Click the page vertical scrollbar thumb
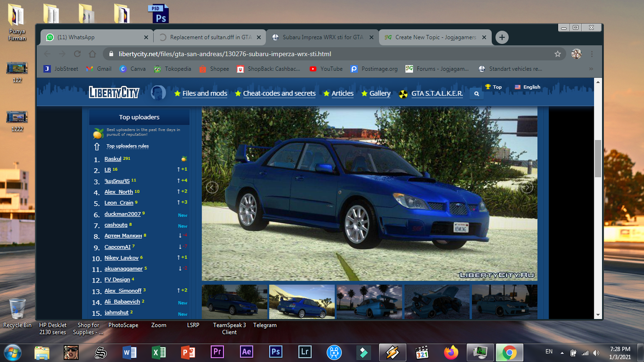644x362 pixels. [598, 158]
